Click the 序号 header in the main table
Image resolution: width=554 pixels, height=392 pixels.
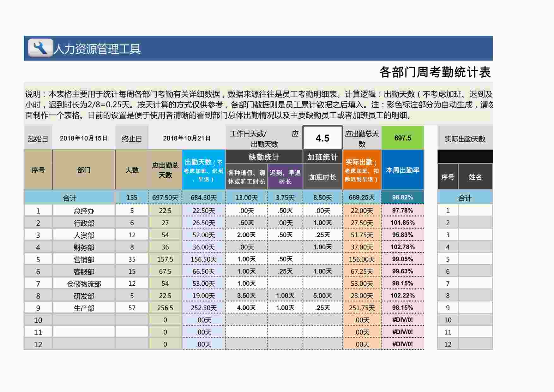[x=38, y=170]
